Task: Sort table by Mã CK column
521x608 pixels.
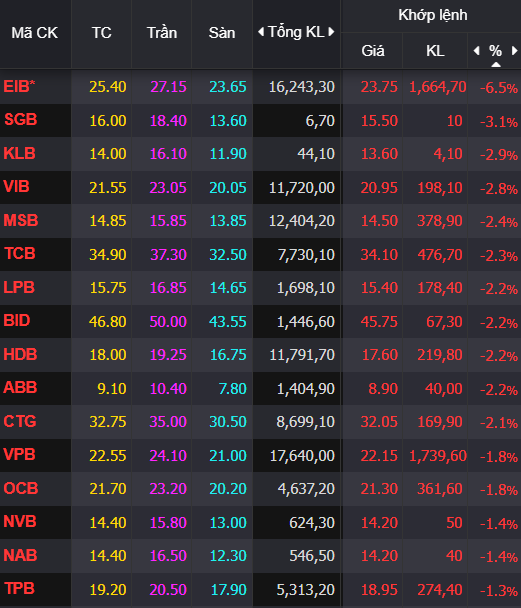Action: (x=35, y=33)
